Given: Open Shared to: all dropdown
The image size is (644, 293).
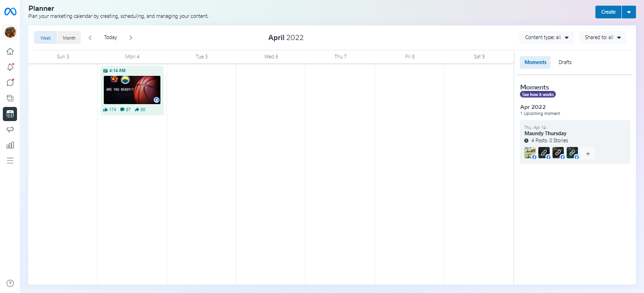Looking at the screenshot, I should (x=602, y=38).
